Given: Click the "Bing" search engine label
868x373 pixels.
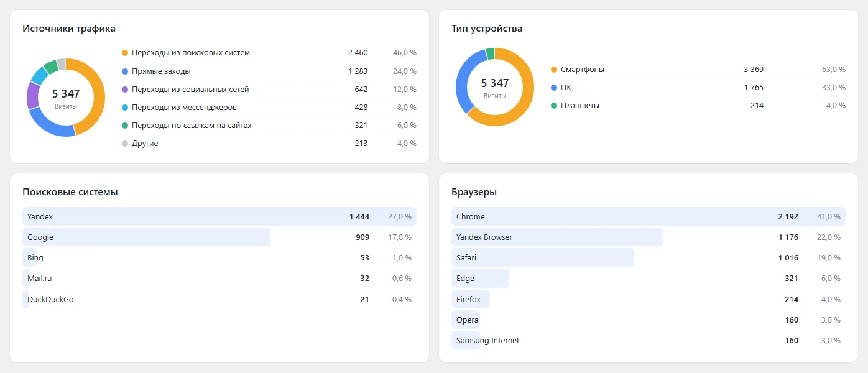Looking at the screenshot, I should pyautogui.click(x=35, y=258).
